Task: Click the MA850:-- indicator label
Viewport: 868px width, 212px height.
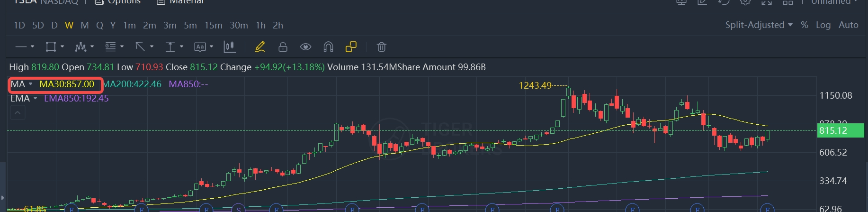Action: (188, 84)
